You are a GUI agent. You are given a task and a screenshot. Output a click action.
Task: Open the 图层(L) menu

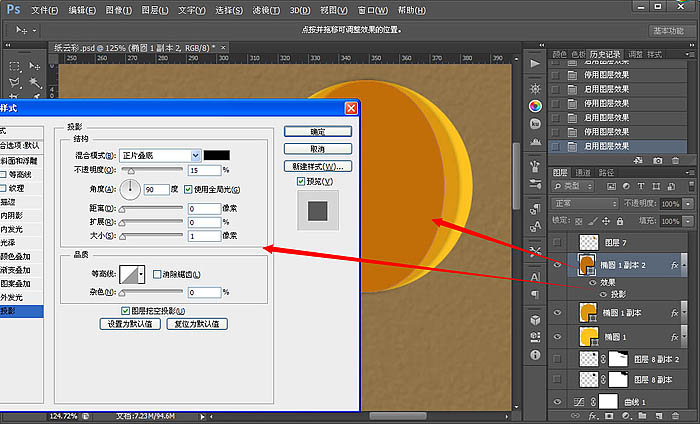click(155, 10)
